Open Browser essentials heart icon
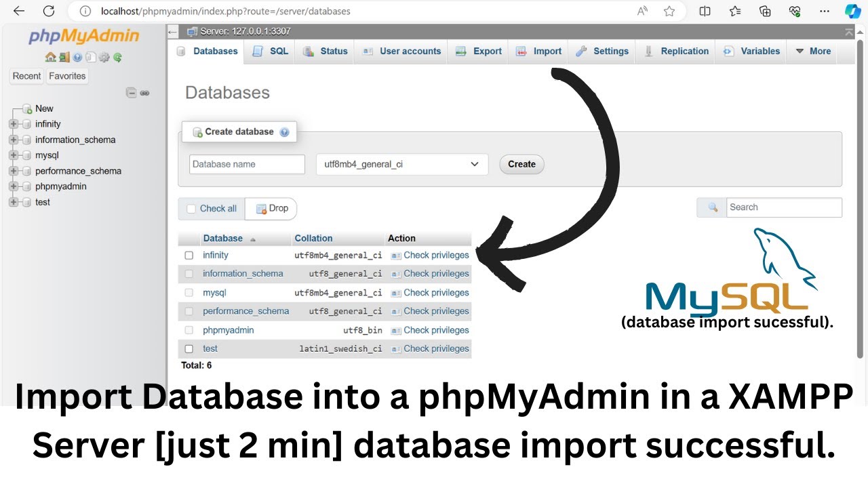 795,11
